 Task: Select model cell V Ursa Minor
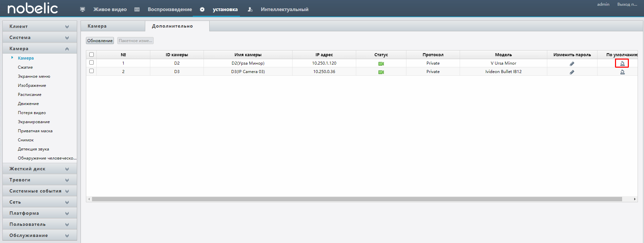tap(503, 63)
